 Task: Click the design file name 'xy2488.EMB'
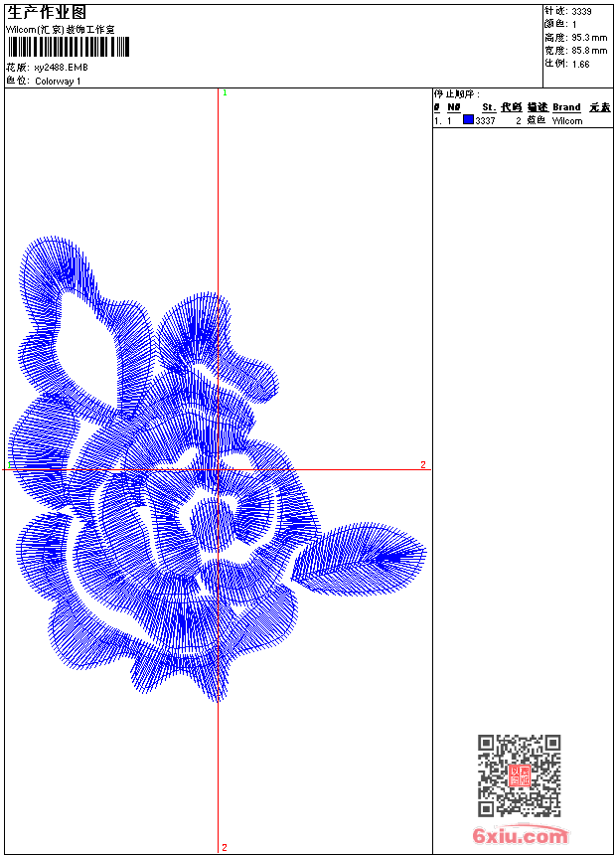61,68
